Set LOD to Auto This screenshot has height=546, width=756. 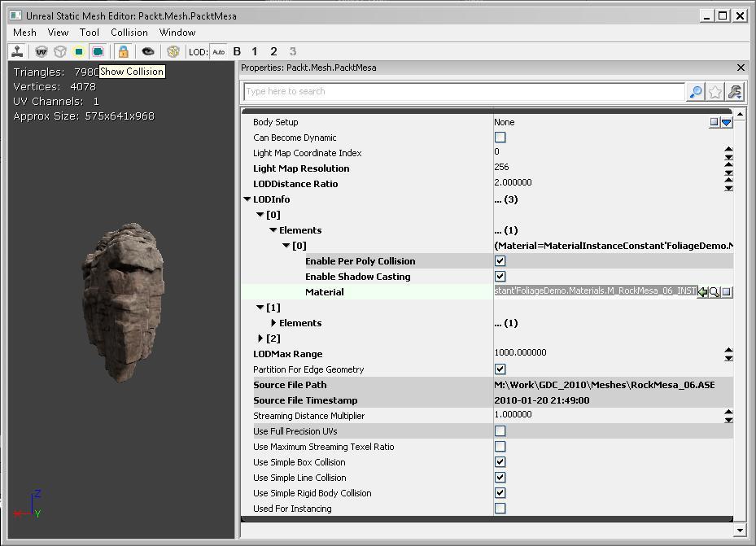point(218,51)
